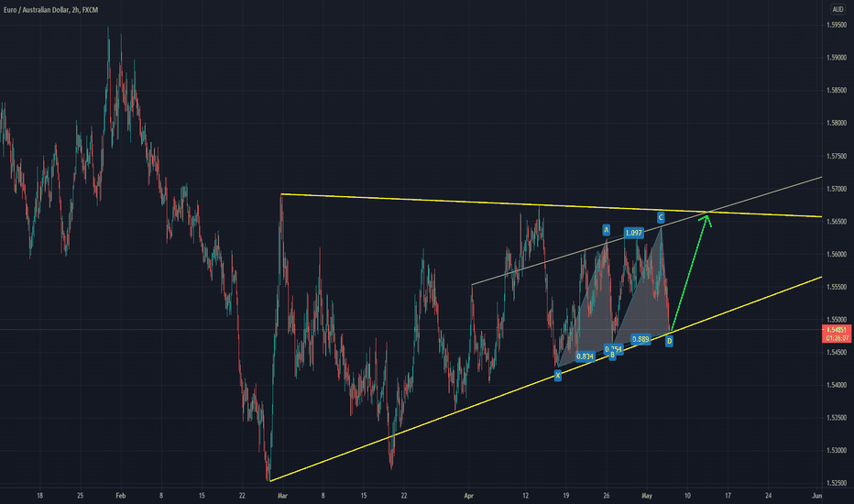Click the 1.55000 price axis value
854x504 pixels.
coord(837,320)
